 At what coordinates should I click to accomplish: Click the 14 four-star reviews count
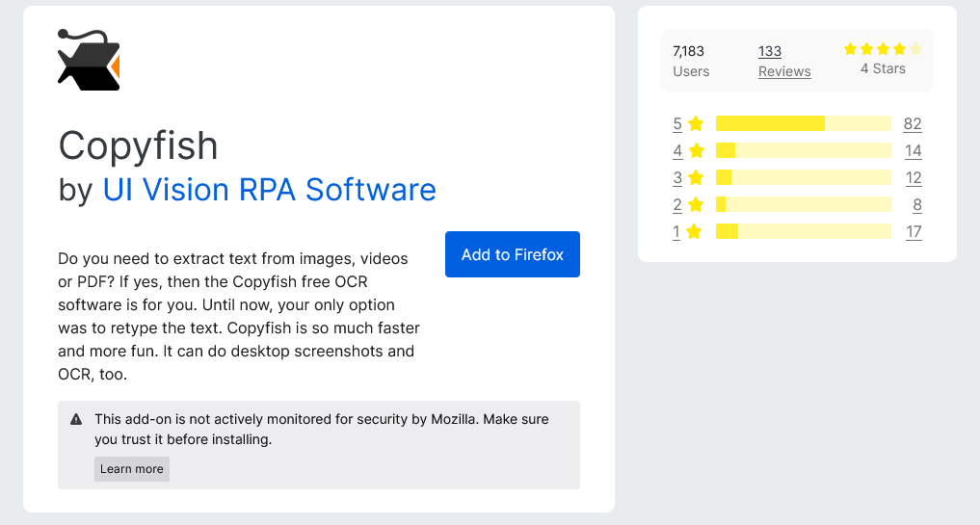coord(913,150)
